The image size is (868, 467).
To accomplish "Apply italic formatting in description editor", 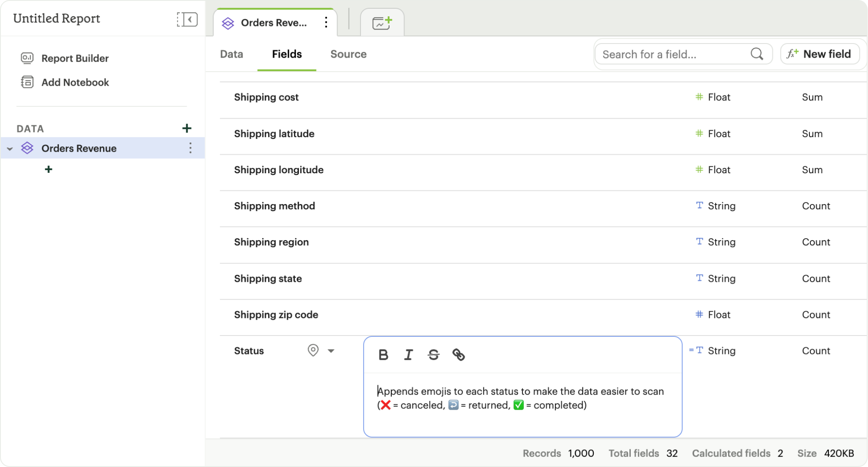I will (408, 355).
